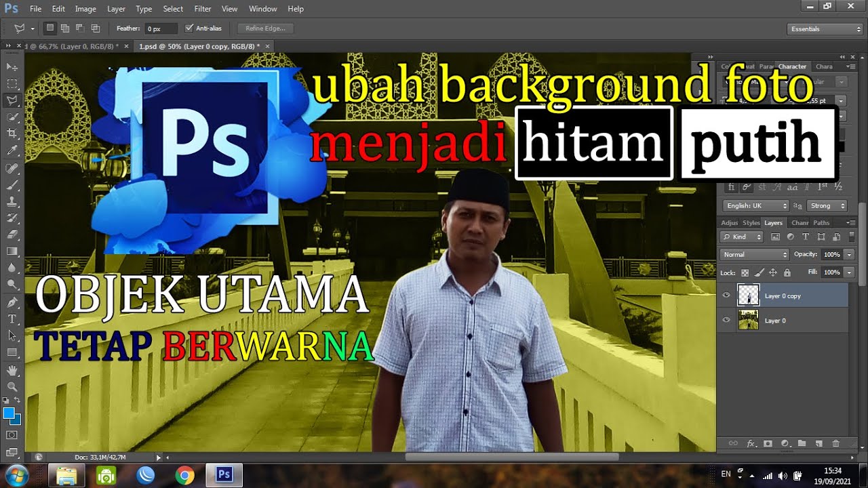
Task: Select the Blur tool
Action: pyautogui.click(x=12, y=268)
